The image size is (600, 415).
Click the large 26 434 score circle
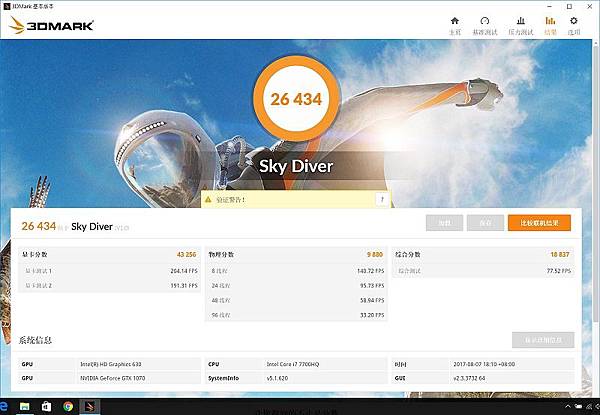[297, 99]
